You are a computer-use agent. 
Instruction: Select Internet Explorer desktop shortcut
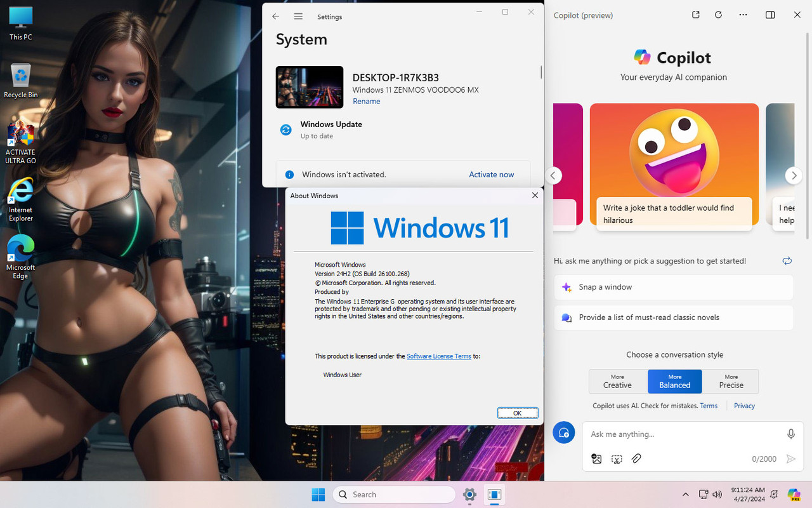[20, 199]
